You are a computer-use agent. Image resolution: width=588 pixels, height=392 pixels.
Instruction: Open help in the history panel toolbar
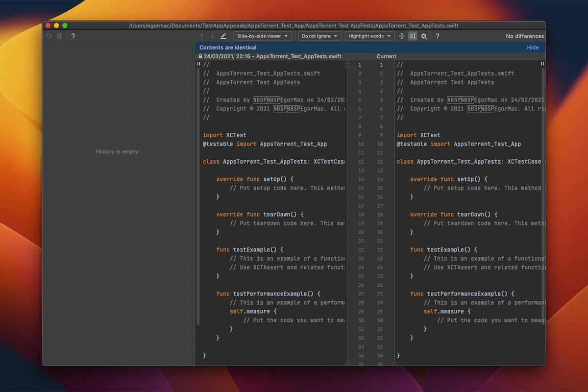(73, 36)
